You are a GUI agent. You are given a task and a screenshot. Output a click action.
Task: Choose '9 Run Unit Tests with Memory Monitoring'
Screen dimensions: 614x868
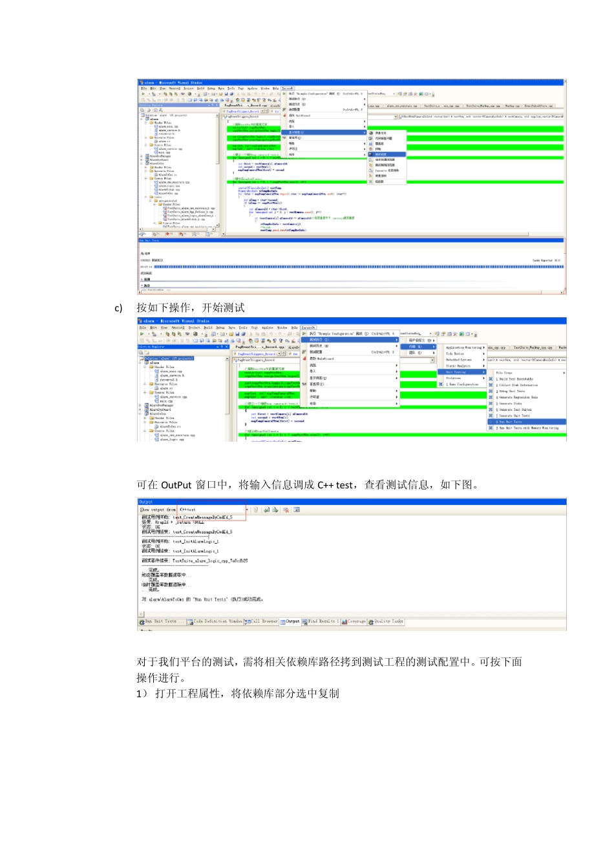[x=527, y=428]
